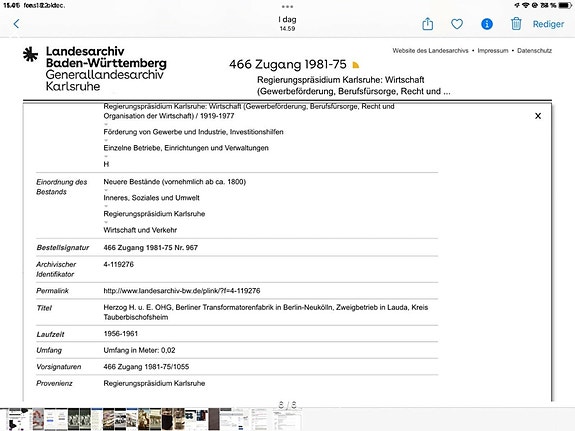Select 'Regierungspräsidium Karlsruhe' under Einordnung des Bestands

click(x=154, y=214)
